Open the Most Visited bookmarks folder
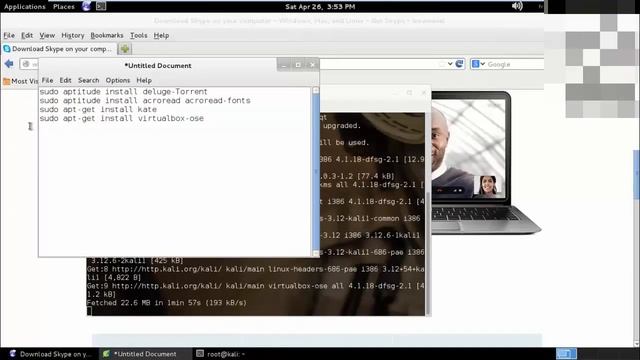 (x=20, y=81)
